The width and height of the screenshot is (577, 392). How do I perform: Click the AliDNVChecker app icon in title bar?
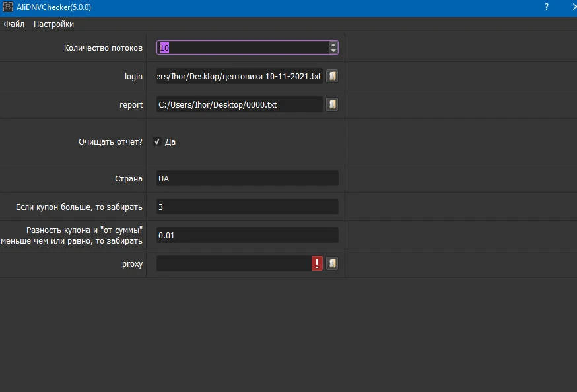[x=7, y=7]
